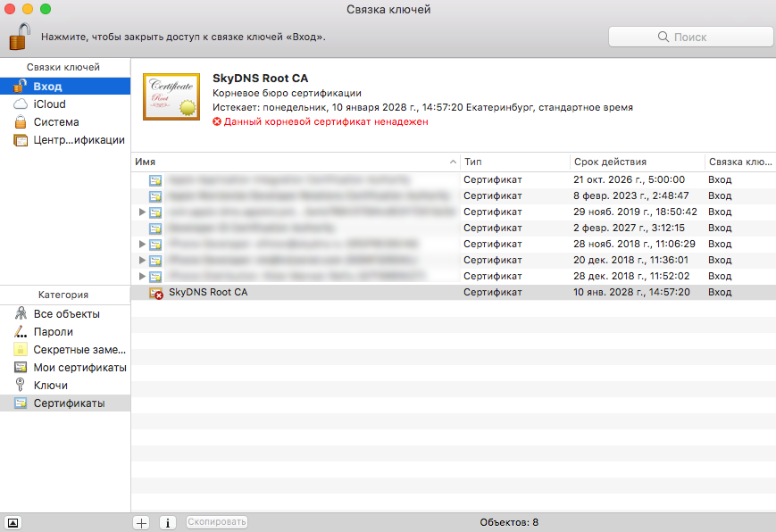Click the plus button to add an item
This screenshot has width=776, height=532.
pyautogui.click(x=142, y=522)
